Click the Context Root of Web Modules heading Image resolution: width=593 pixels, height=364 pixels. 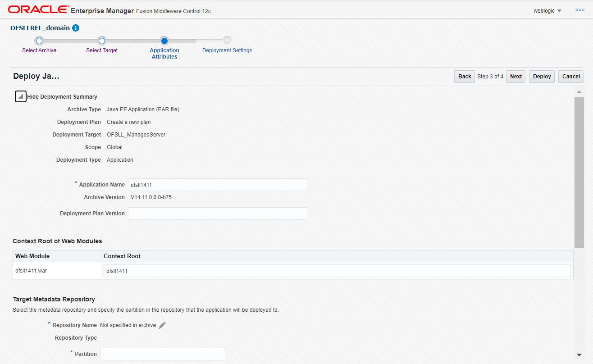(x=57, y=241)
